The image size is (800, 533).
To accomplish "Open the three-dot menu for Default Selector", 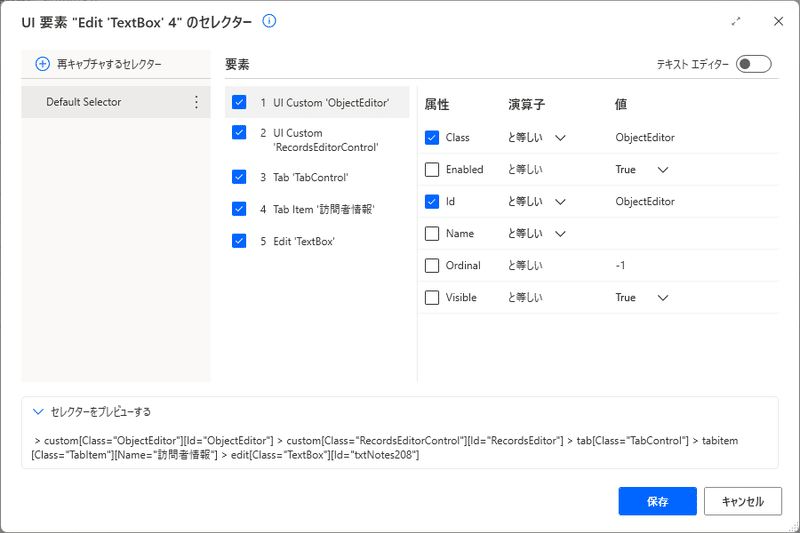I will 196,102.
